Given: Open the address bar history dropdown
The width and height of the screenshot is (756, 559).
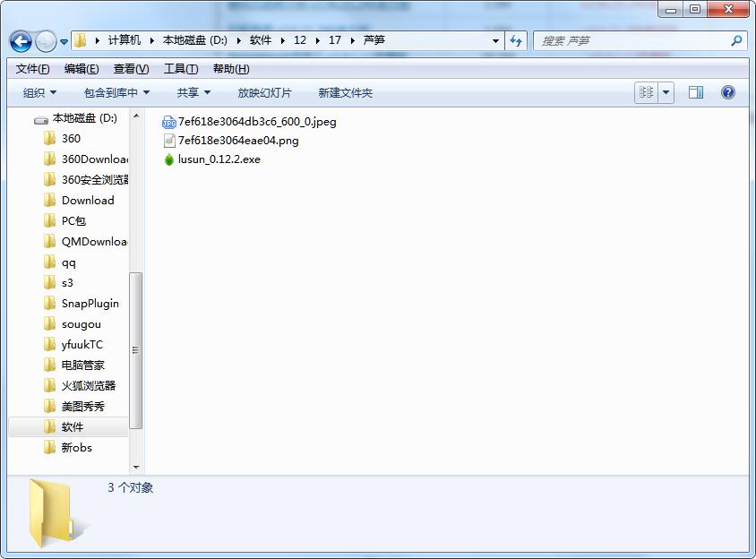Looking at the screenshot, I should click(495, 41).
